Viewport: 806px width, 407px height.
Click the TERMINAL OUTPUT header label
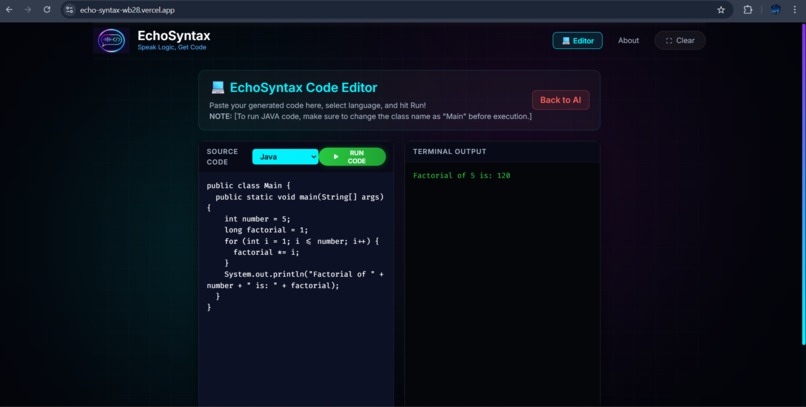[x=449, y=152]
